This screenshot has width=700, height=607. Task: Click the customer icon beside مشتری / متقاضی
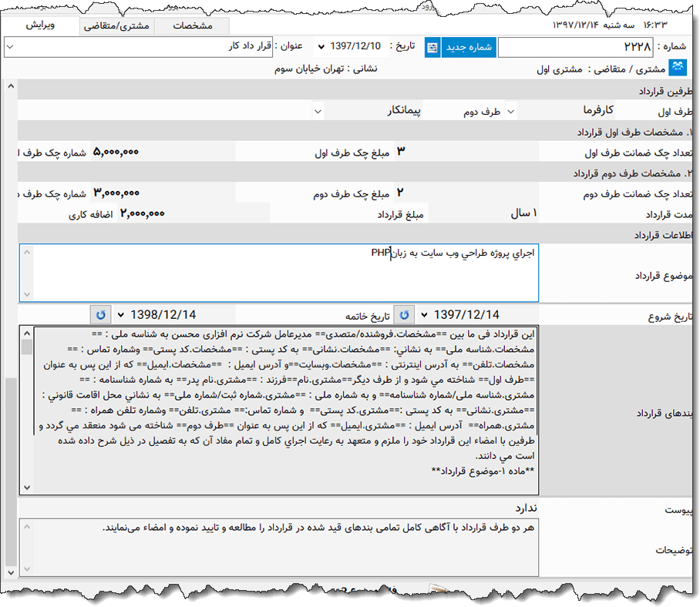pyautogui.click(x=677, y=67)
